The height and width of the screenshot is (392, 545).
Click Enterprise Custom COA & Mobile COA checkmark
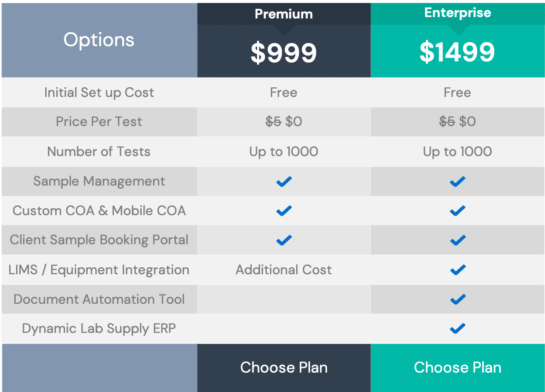coord(457,211)
